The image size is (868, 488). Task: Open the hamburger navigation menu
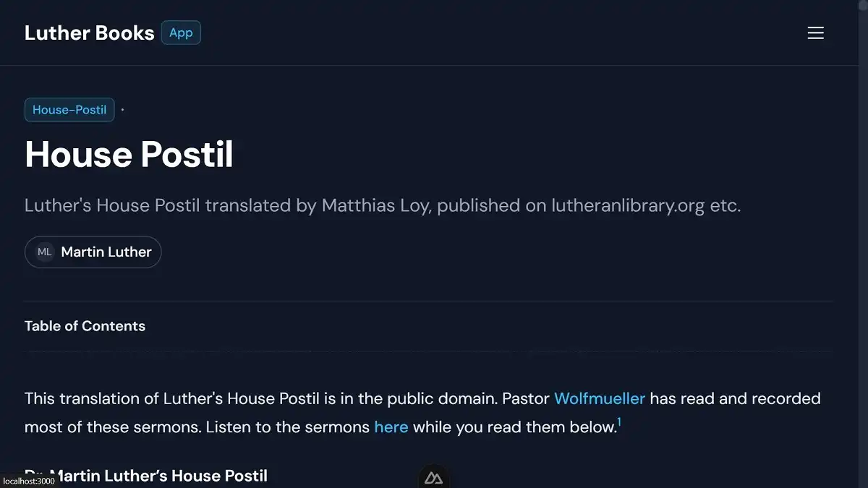point(815,33)
